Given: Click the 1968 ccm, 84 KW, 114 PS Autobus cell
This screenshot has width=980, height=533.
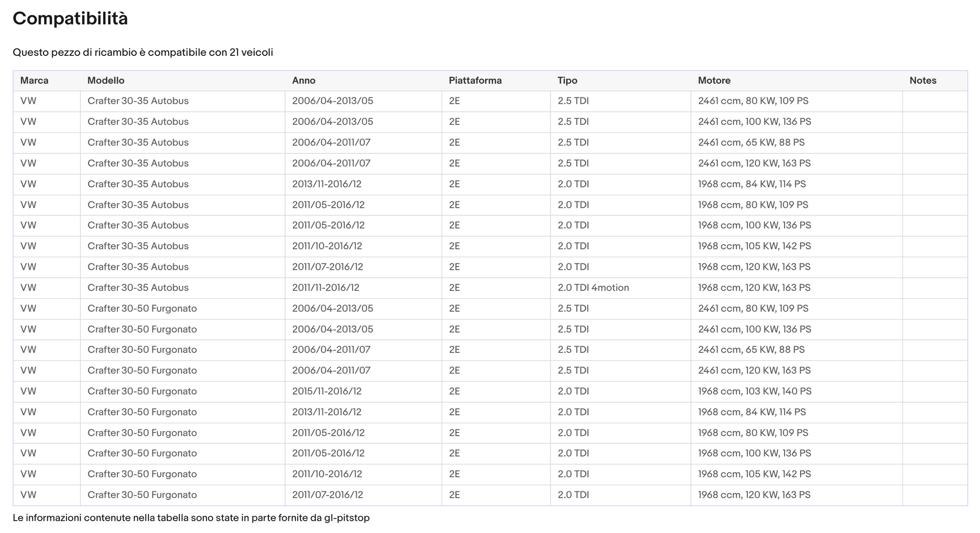Looking at the screenshot, I should pos(752,184).
